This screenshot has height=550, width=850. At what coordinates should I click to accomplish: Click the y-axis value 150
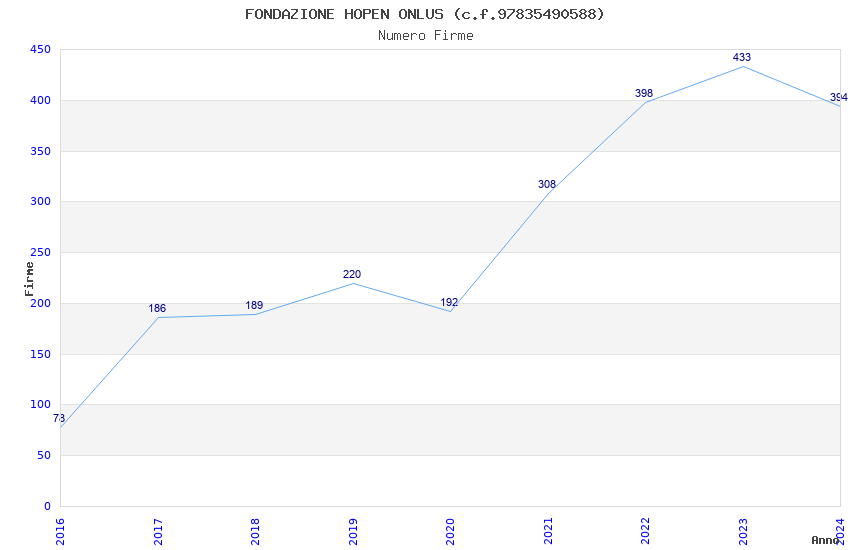click(x=41, y=354)
